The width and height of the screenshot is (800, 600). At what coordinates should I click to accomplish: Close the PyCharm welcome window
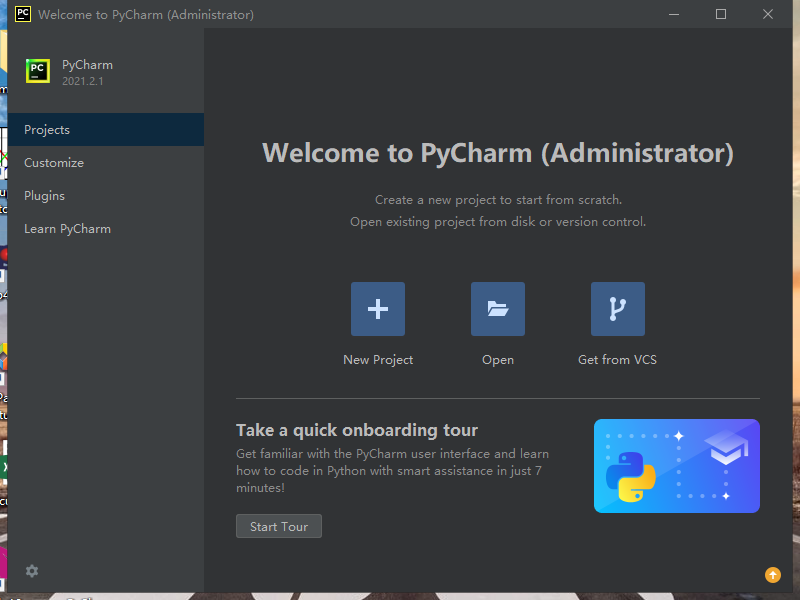768,14
